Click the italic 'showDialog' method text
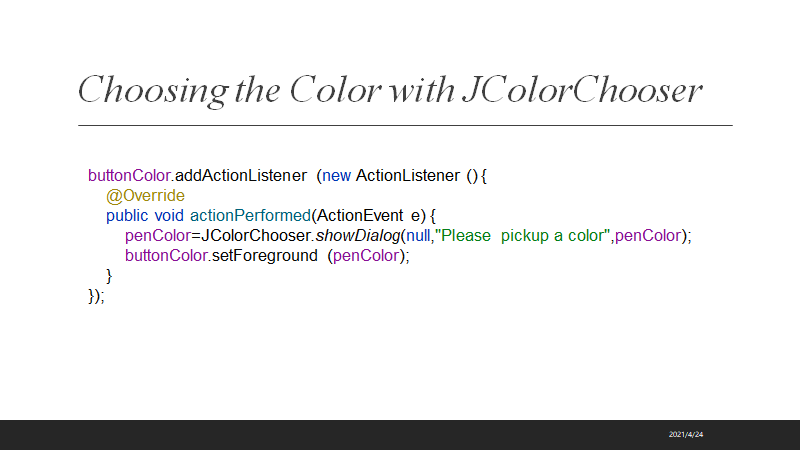The image size is (800, 450). [358, 236]
